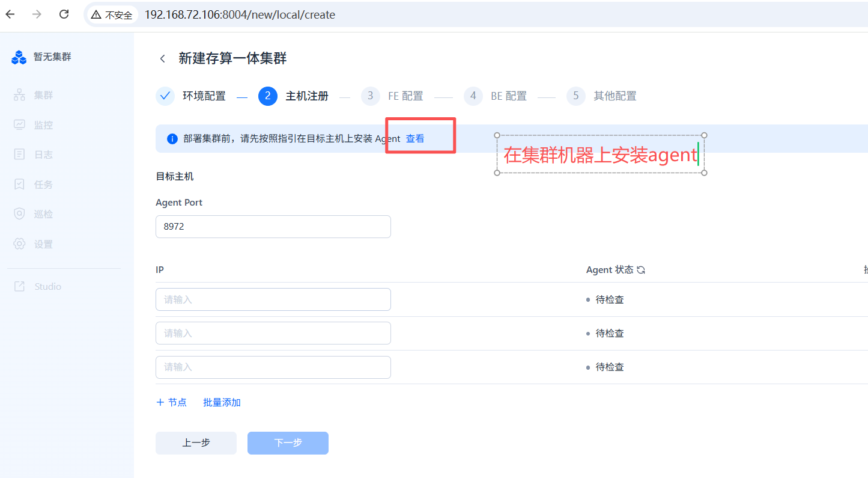Click the 上一步 button
Image resolution: width=868 pixels, height=478 pixels.
pyautogui.click(x=196, y=443)
